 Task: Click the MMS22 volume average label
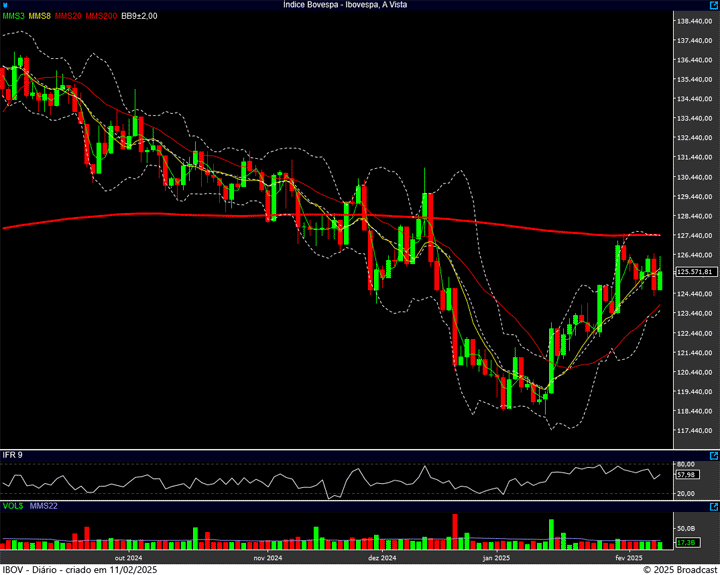click(x=44, y=506)
